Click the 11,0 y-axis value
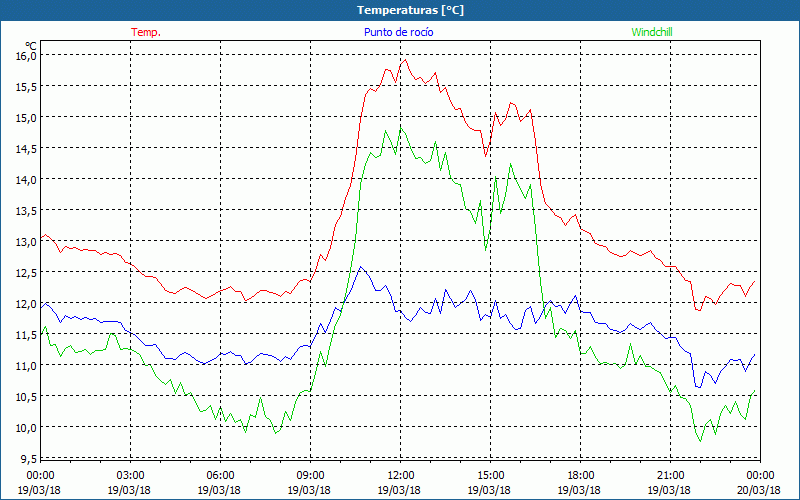 pos(27,366)
